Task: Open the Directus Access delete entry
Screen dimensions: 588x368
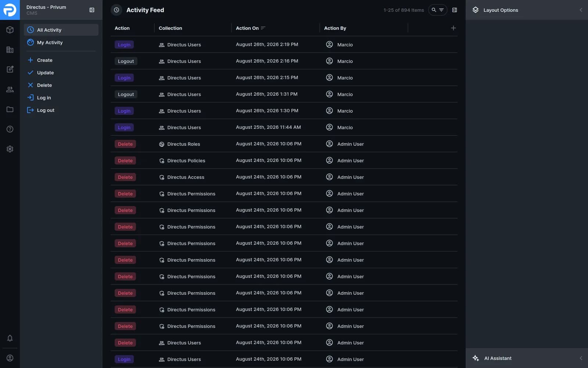Action: pyautogui.click(x=284, y=177)
